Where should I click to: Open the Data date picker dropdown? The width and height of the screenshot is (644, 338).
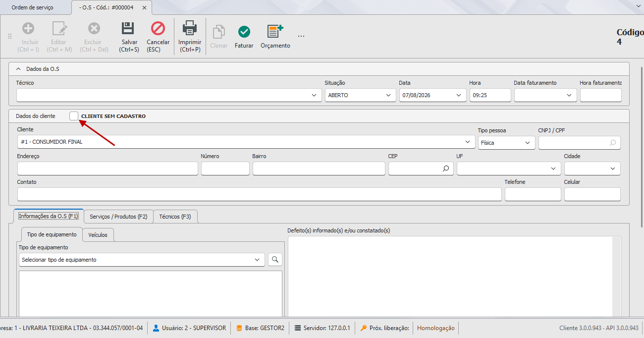click(458, 95)
